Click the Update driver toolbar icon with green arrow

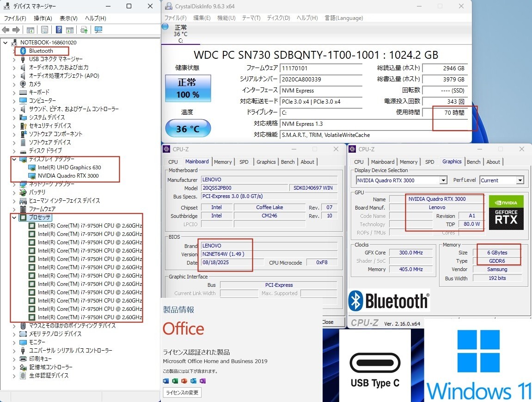(x=84, y=30)
